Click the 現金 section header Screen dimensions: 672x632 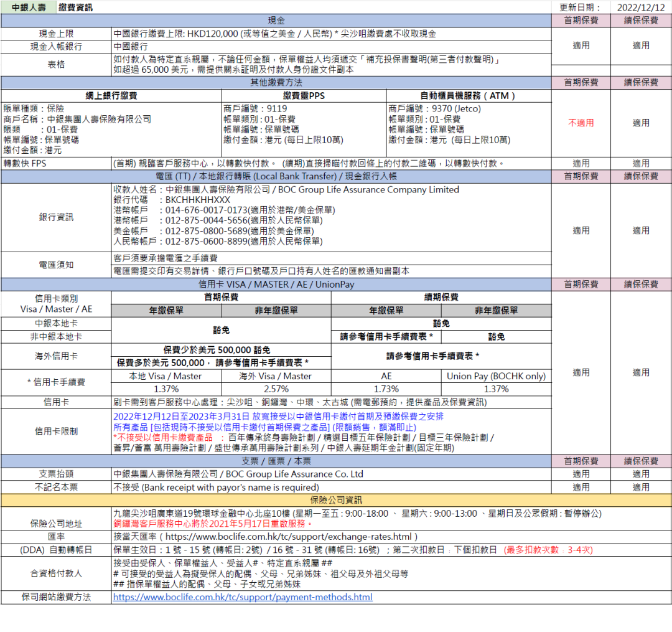point(276,21)
